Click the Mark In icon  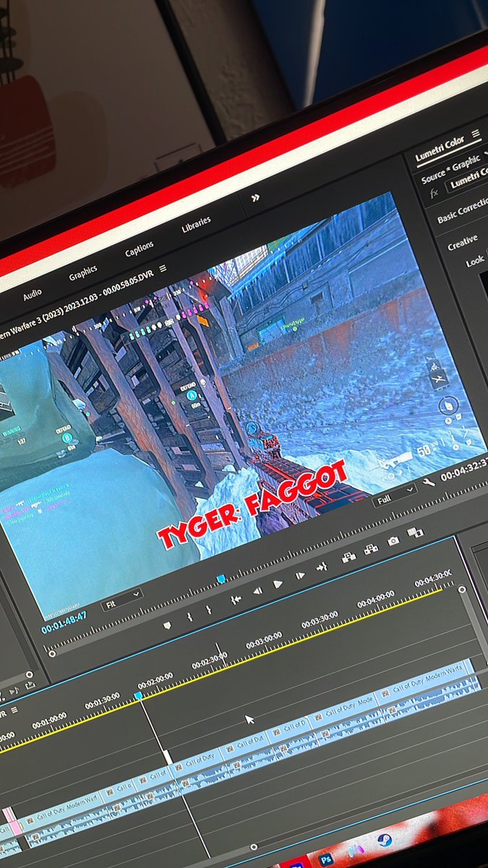tap(189, 616)
